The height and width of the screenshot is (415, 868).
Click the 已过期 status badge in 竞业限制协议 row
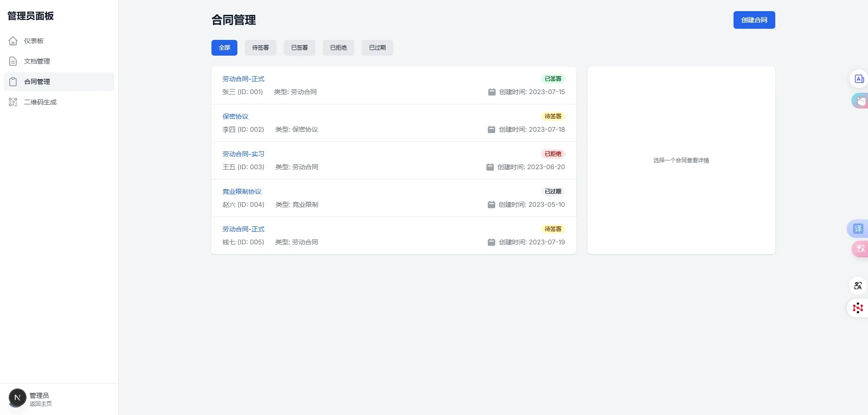pyautogui.click(x=553, y=192)
